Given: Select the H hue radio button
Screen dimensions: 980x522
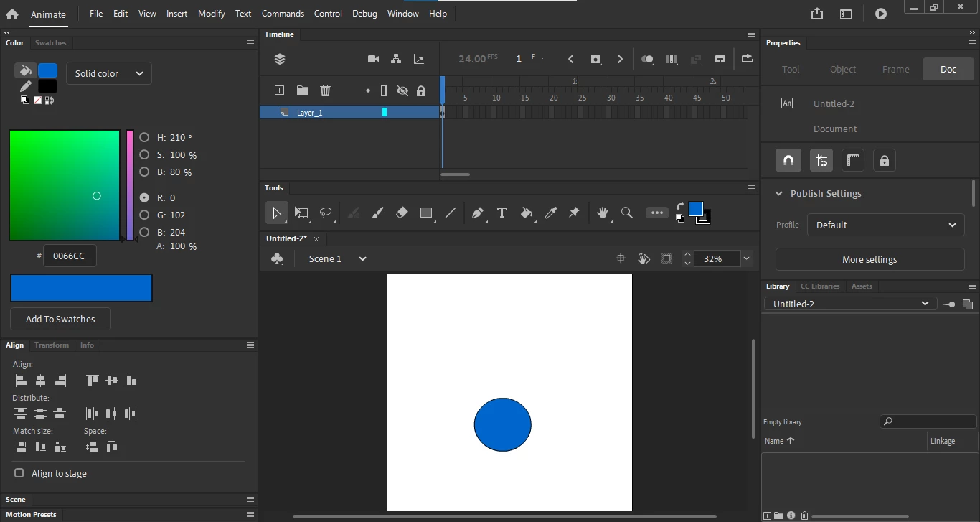Looking at the screenshot, I should (144, 137).
